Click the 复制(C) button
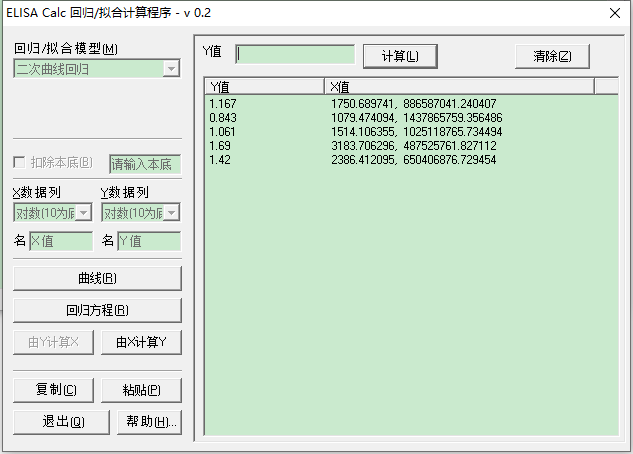 point(53,390)
